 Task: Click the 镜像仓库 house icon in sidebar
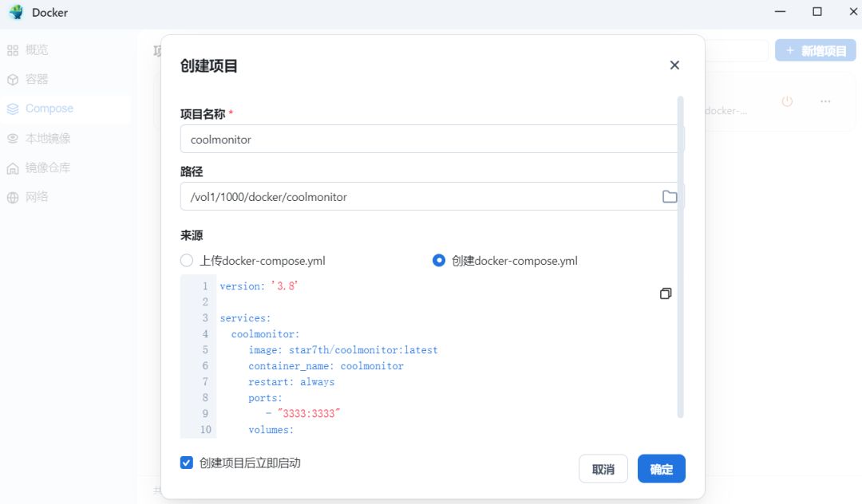(x=13, y=168)
